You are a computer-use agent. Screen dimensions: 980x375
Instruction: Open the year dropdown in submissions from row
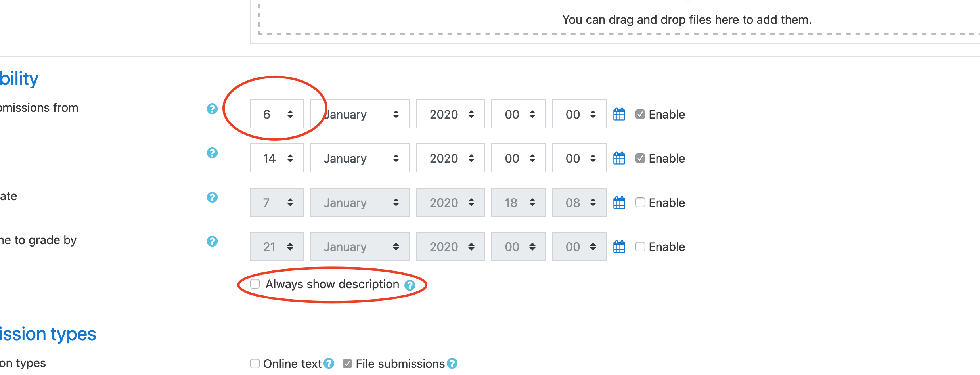[450, 114]
